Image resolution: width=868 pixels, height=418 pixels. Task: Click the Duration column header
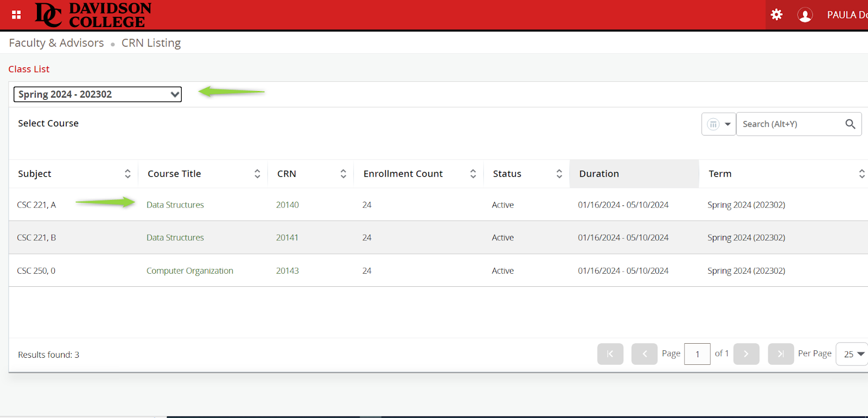634,173
